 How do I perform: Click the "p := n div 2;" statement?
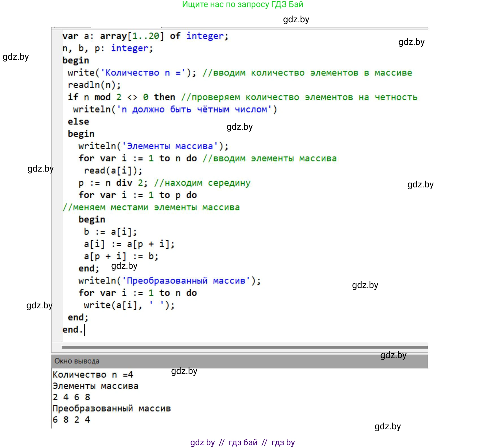[x=113, y=183]
